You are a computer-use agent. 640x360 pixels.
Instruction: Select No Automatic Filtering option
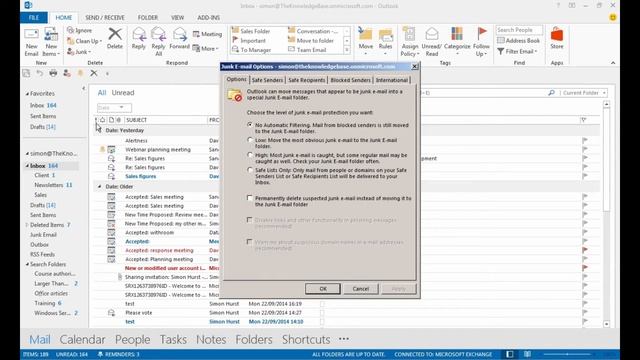tap(250, 124)
